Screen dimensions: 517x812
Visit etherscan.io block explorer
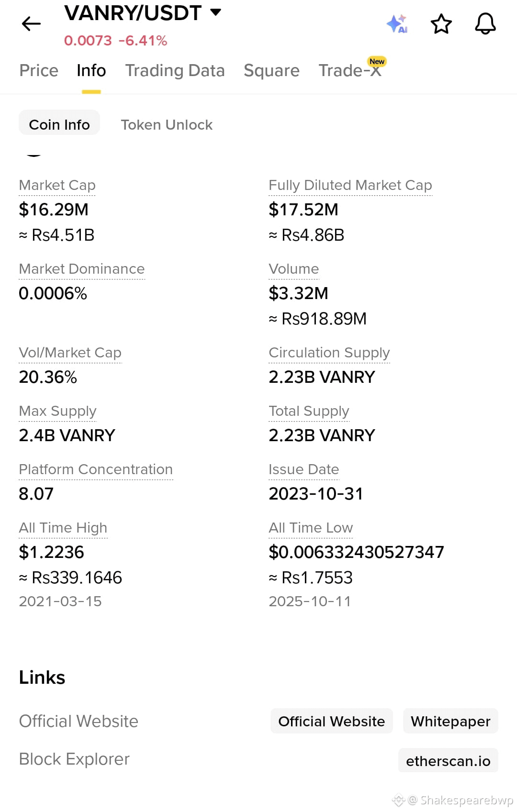click(448, 760)
